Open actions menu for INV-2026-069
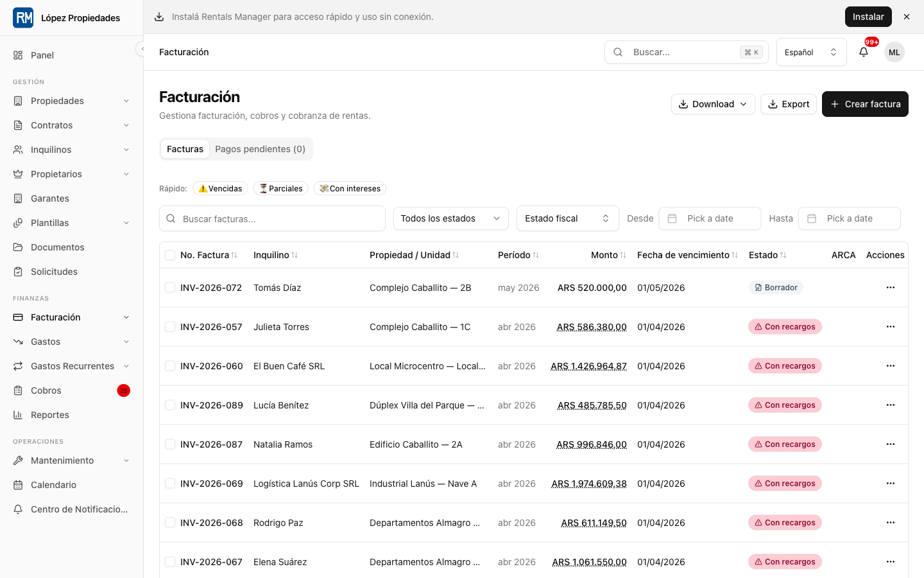 pyautogui.click(x=891, y=484)
